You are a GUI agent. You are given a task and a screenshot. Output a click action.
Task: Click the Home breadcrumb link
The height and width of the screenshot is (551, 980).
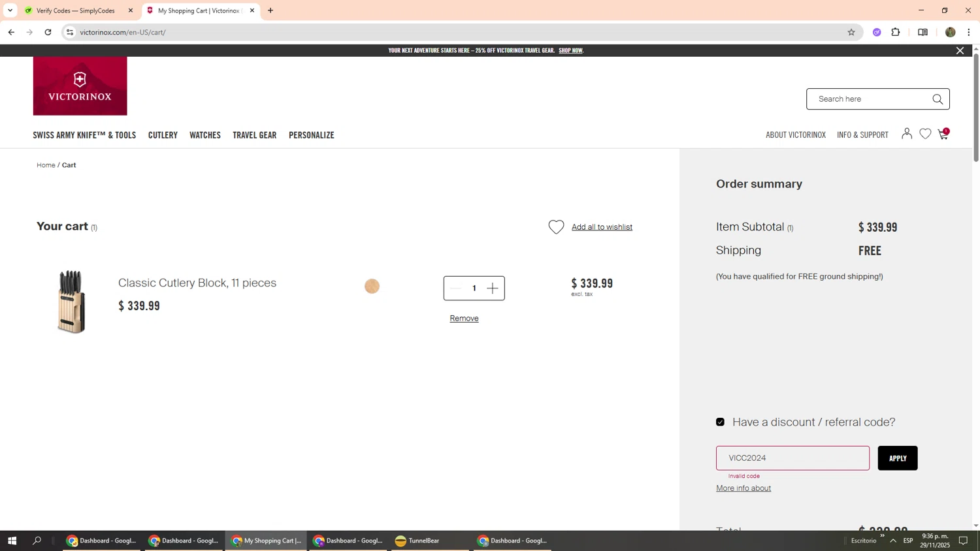pyautogui.click(x=46, y=165)
